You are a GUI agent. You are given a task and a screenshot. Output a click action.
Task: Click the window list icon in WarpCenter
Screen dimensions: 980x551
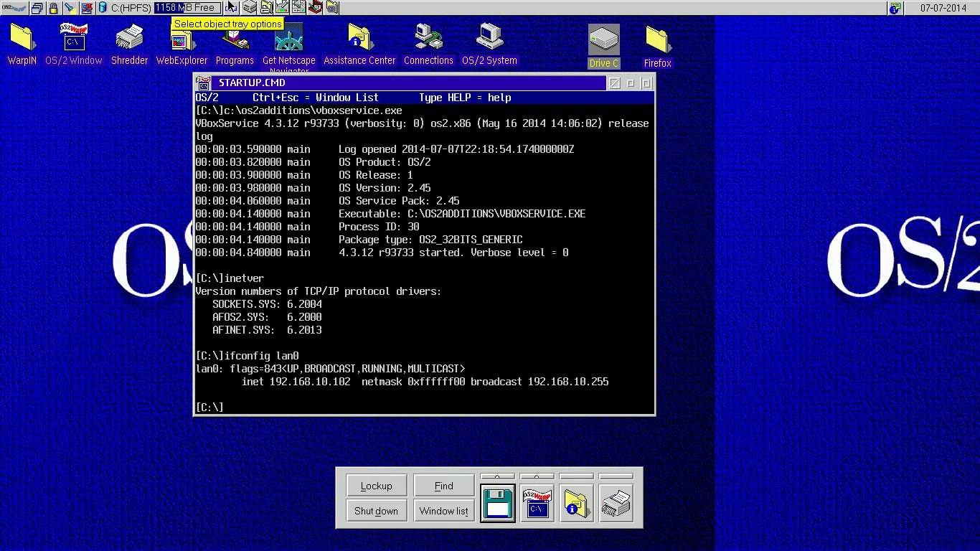[x=37, y=8]
